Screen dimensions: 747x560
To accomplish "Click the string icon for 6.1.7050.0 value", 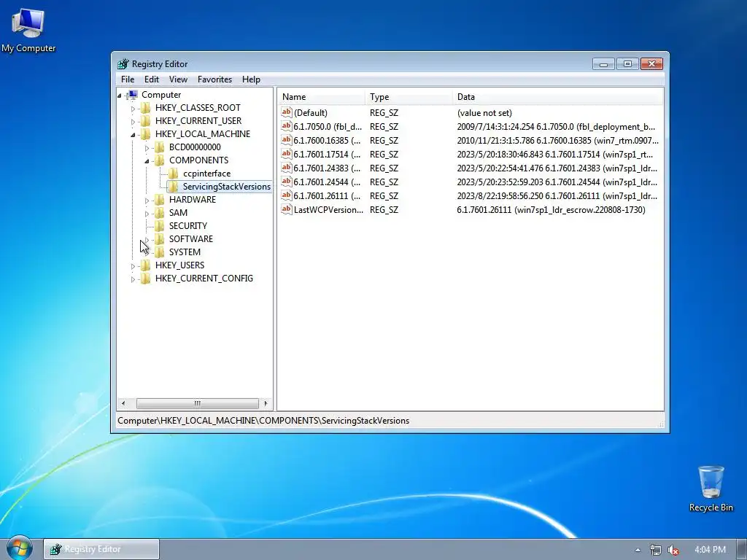I will point(286,126).
